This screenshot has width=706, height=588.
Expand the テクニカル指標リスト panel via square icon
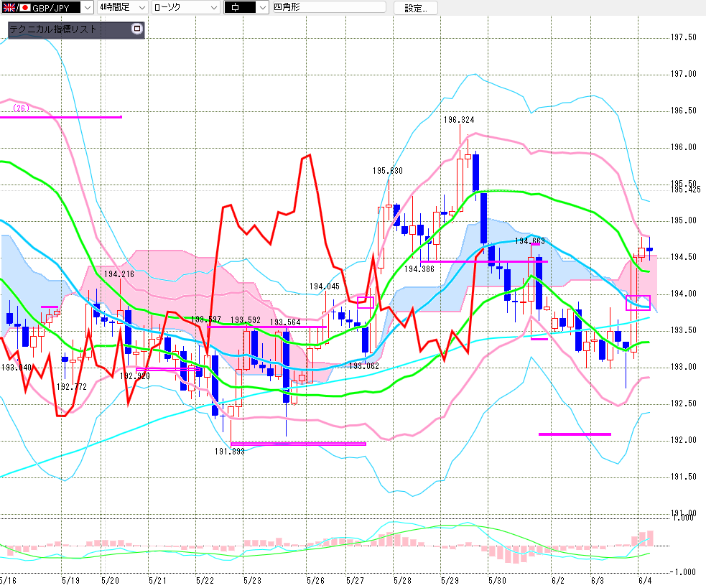(x=137, y=29)
